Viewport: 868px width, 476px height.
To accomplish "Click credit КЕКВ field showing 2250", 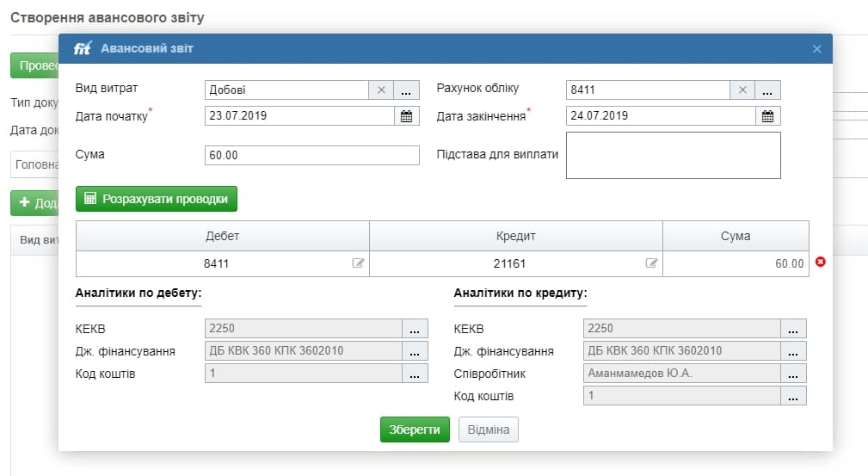I will [x=682, y=329].
